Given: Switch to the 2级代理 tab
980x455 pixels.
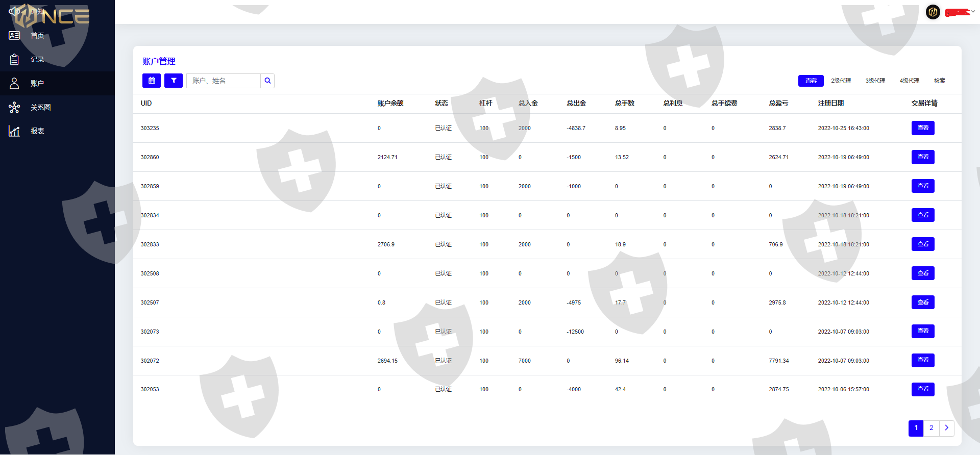Looking at the screenshot, I should tap(841, 81).
